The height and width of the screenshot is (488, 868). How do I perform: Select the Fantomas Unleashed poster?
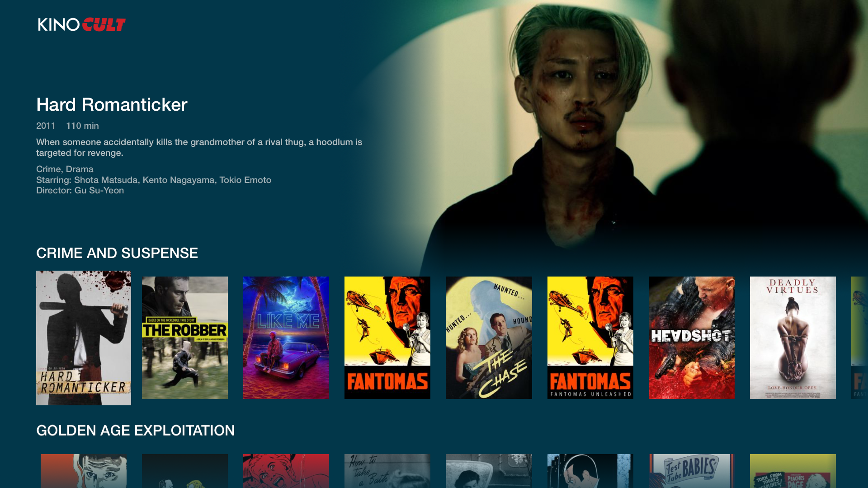click(590, 338)
